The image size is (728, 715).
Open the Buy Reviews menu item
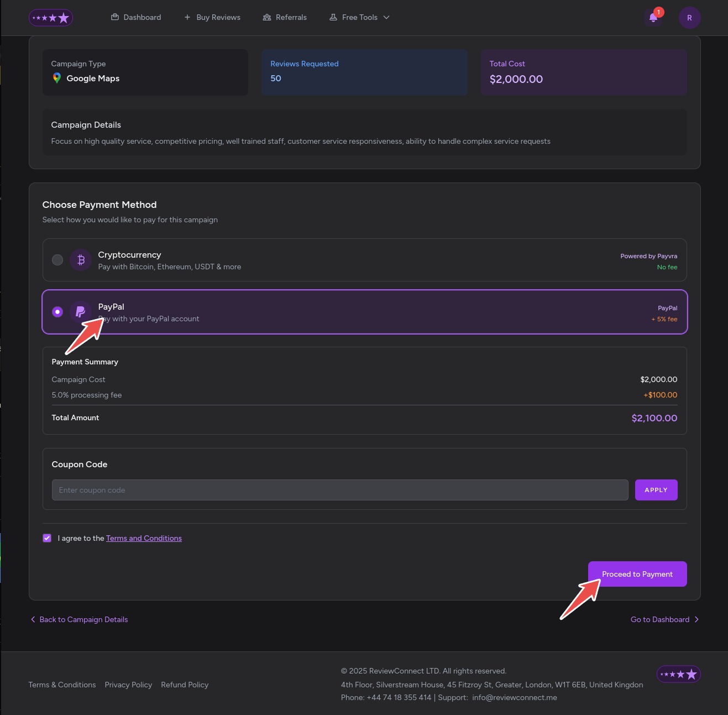coord(212,17)
